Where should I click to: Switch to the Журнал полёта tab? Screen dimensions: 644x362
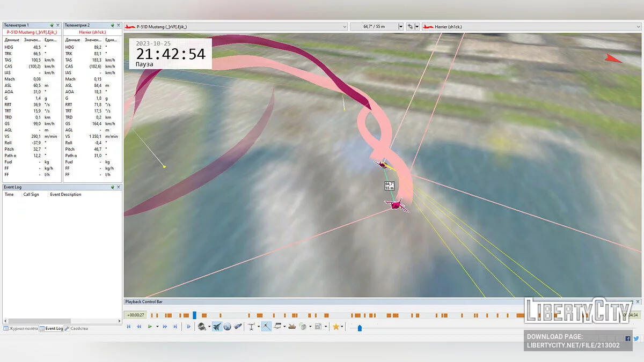pyautogui.click(x=21, y=329)
